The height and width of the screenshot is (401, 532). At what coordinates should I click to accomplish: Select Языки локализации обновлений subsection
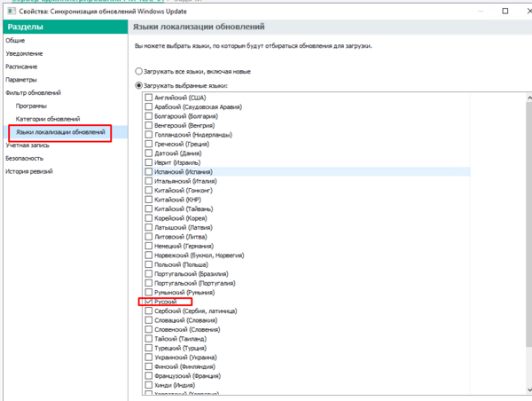(60, 132)
